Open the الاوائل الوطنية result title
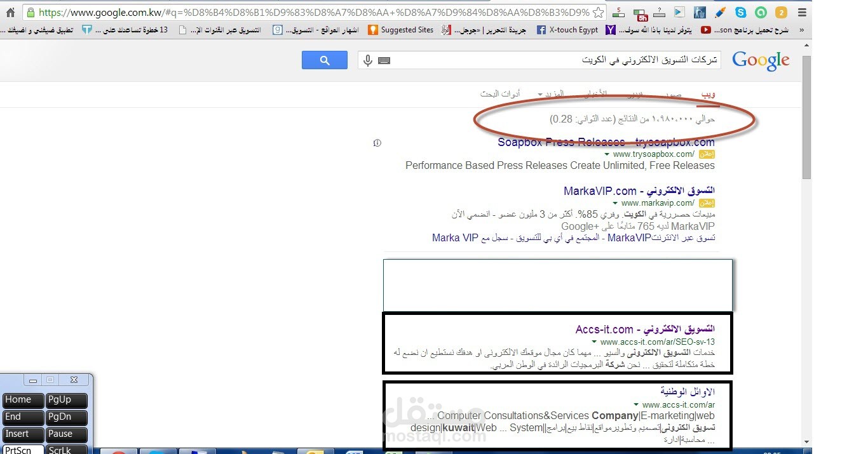 (688, 392)
